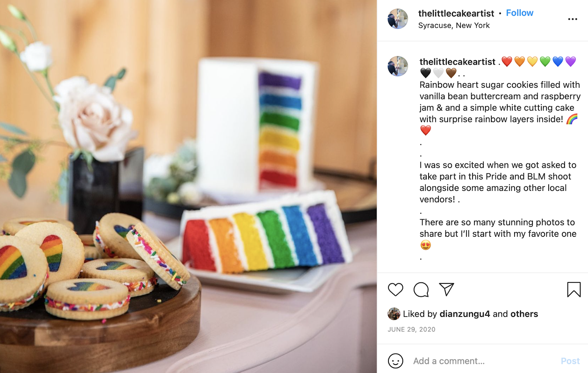
Task: Click the liker's small avatar thumbnail
Action: [394, 314]
